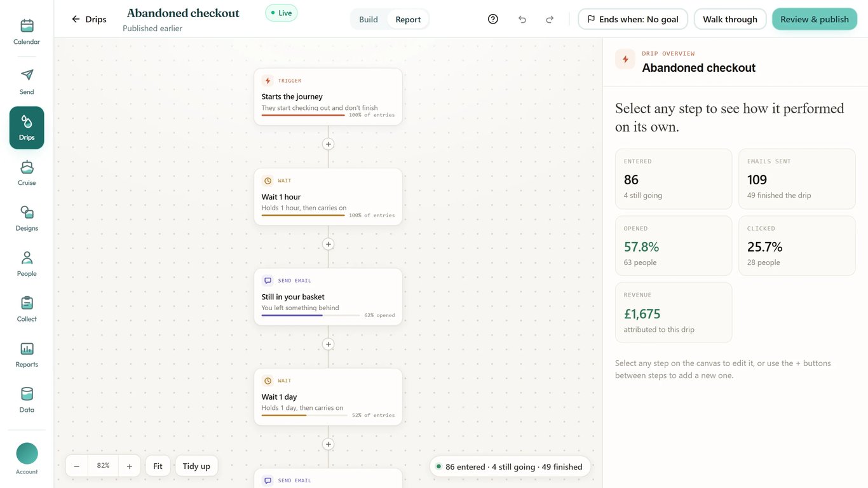Select the Still in your basket email step
The width and height of the screenshot is (868, 488).
tap(328, 297)
